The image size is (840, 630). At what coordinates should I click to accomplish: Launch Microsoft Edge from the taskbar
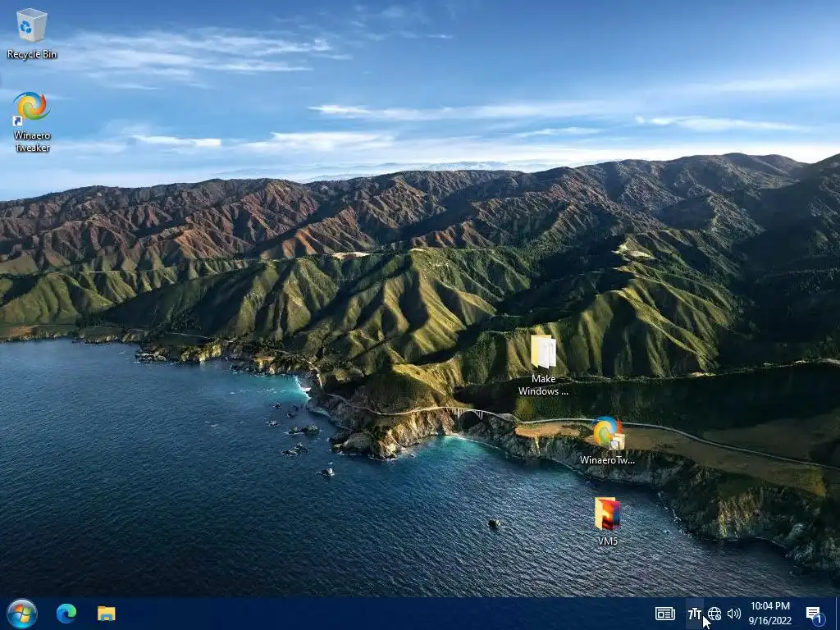coord(66,614)
